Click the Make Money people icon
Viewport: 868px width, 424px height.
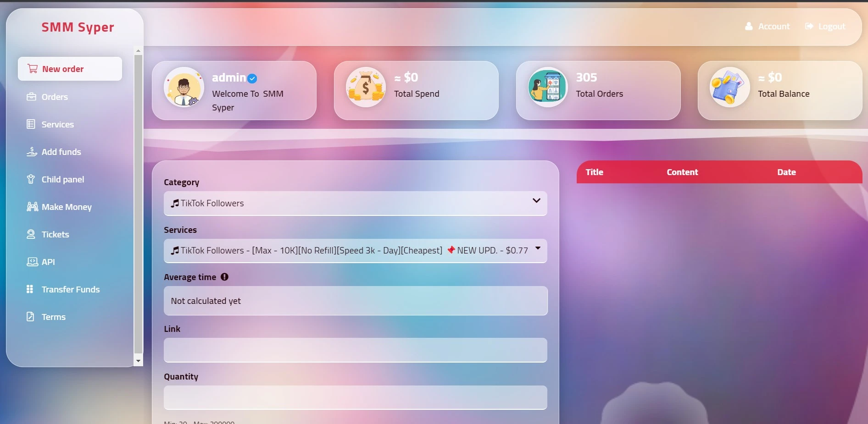32,207
